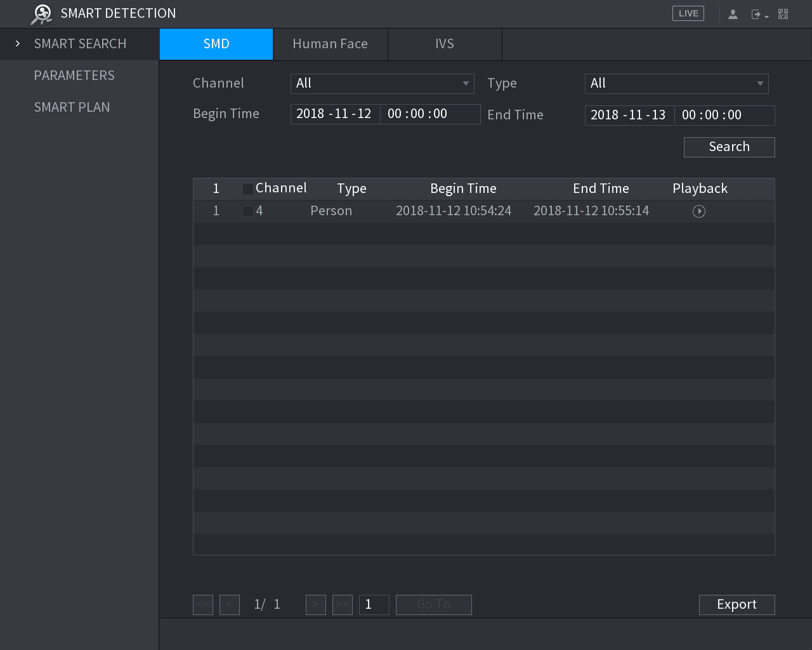Screen dimensions: 812x650
Task: Open the user account icon
Action: pos(733,14)
